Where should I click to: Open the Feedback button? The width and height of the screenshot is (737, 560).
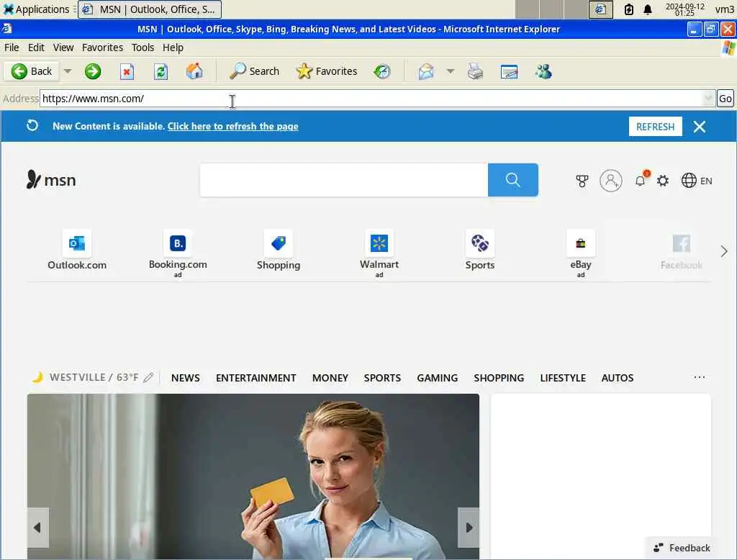tap(681, 548)
